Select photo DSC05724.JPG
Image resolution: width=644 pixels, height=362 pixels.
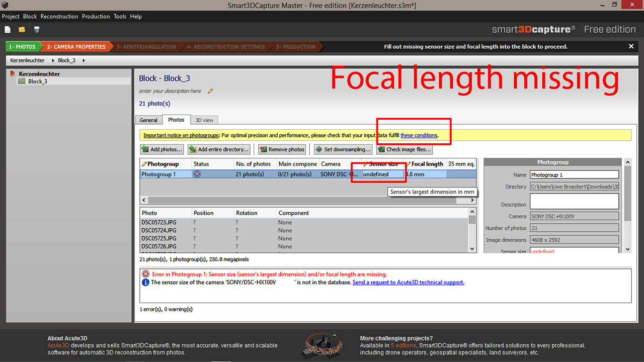(x=158, y=230)
